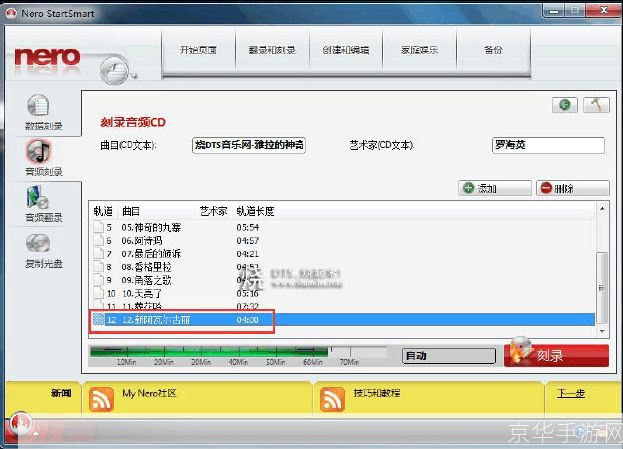
Task: Click the 轨道 column header
Action: (x=103, y=211)
